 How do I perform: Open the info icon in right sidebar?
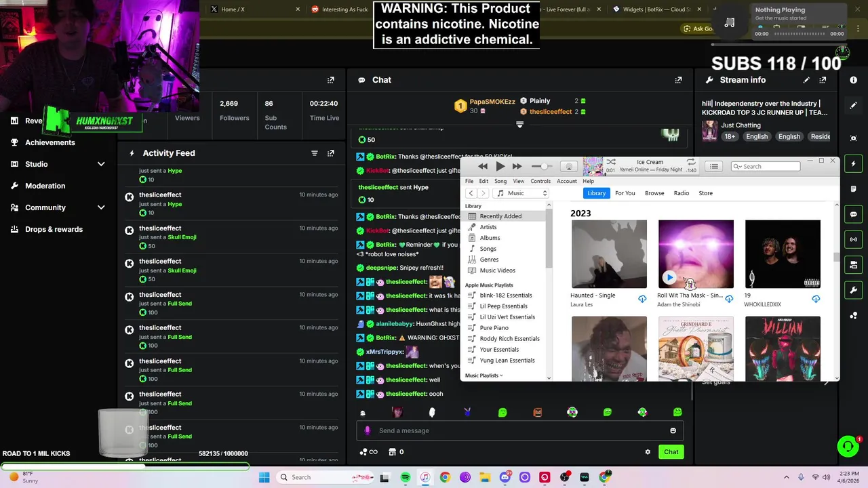click(853, 80)
